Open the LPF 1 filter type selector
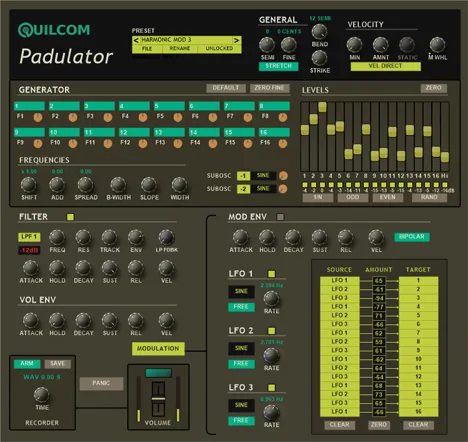This screenshot has width=468, height=442. [29, 237]
